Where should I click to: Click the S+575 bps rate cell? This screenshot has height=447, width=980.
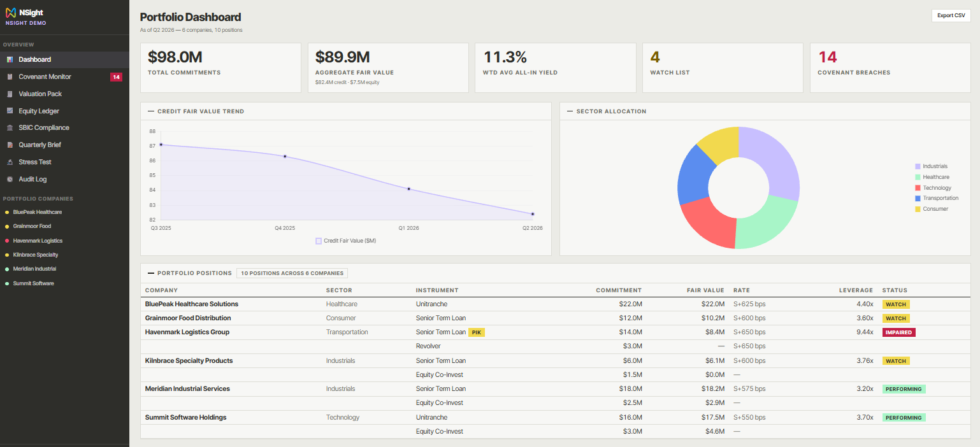(x=749, y=389)
